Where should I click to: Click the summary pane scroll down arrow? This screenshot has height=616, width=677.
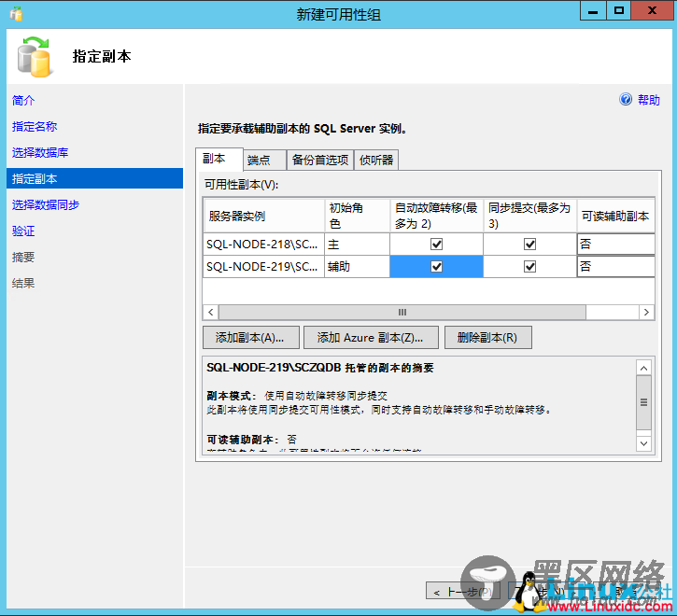pyautogui.click(x=643, y=443)
